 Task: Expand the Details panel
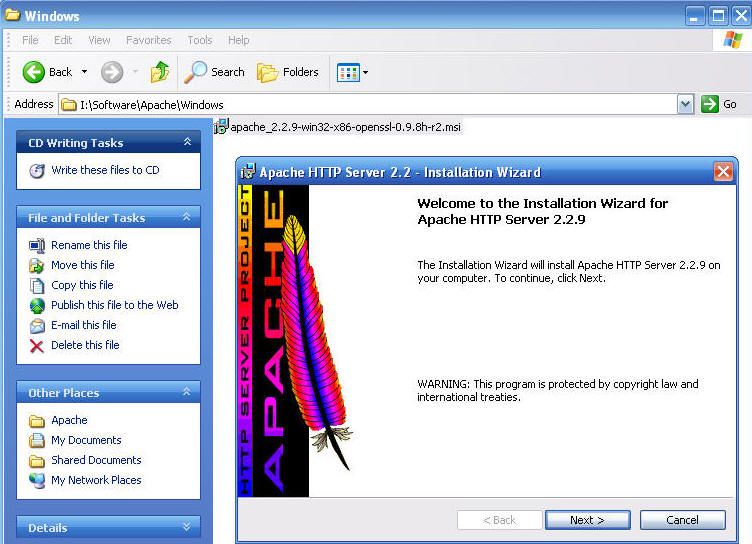click(x=187, y=527)
